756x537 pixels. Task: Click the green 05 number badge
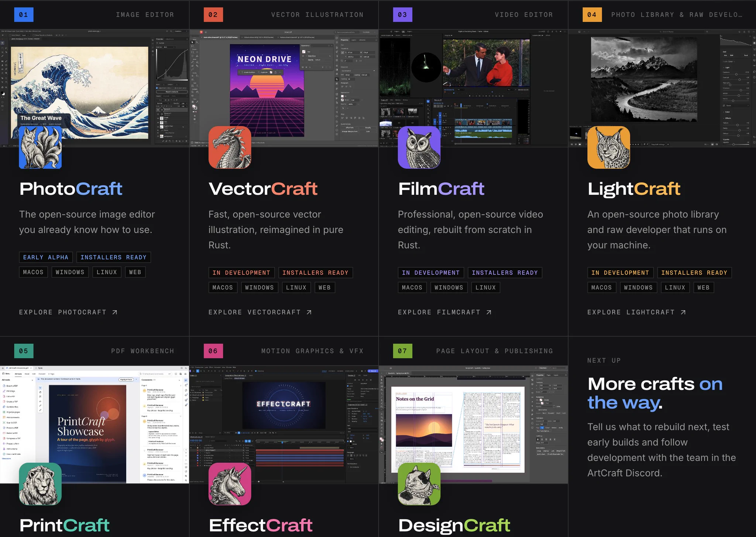coord(24,351)
